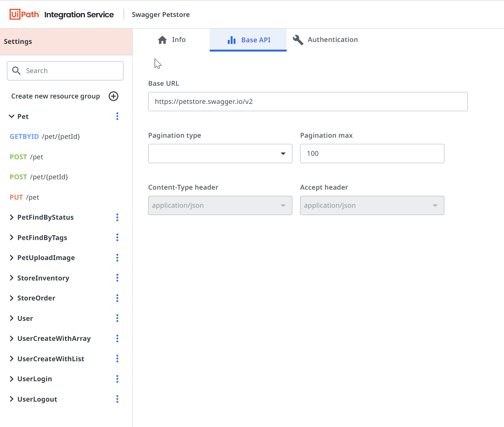Expand the UserLogin group chevron
The image size is (504, 427).
pos(12,379)
